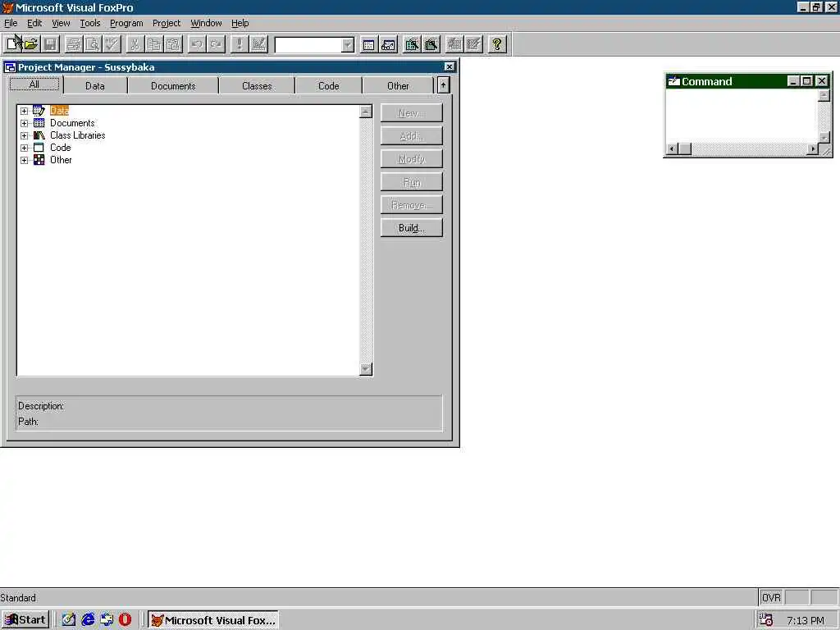
Task: Click the Build... button
Action: pos(412,228)
